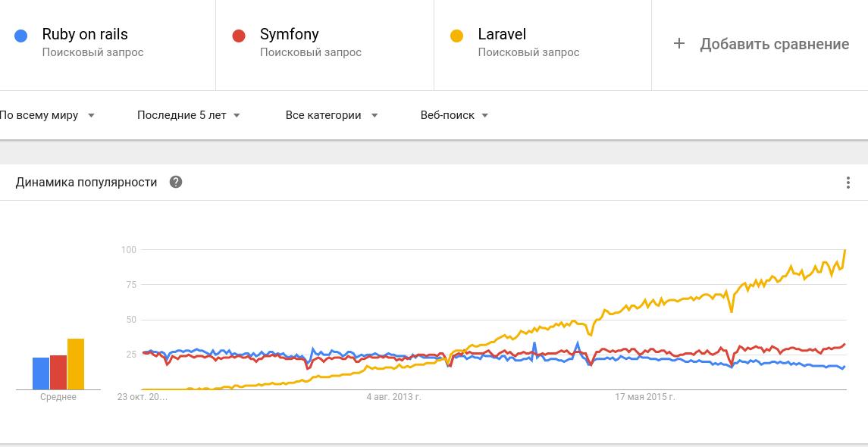868x447 pixels.
Task: Click the 17 мая 2015 г. timeline label
Action: pyautogui.click(x=644, y=396)
